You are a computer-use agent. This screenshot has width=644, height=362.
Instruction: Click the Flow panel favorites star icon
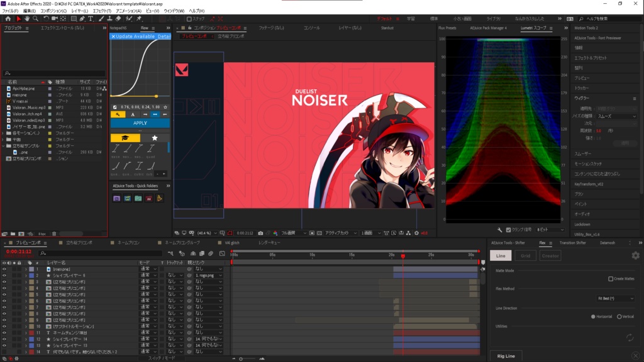[155, 138]
